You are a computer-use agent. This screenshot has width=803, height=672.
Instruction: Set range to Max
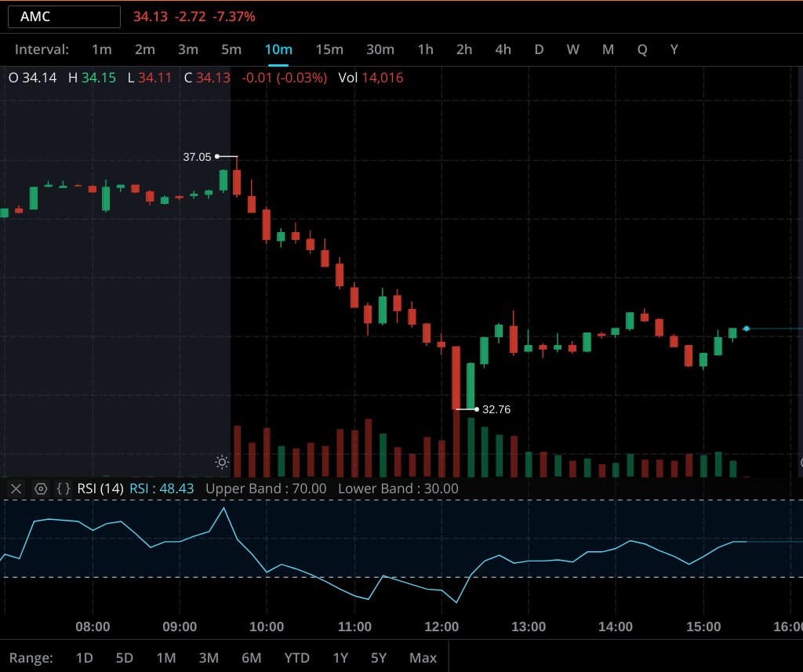pos(423,658)
